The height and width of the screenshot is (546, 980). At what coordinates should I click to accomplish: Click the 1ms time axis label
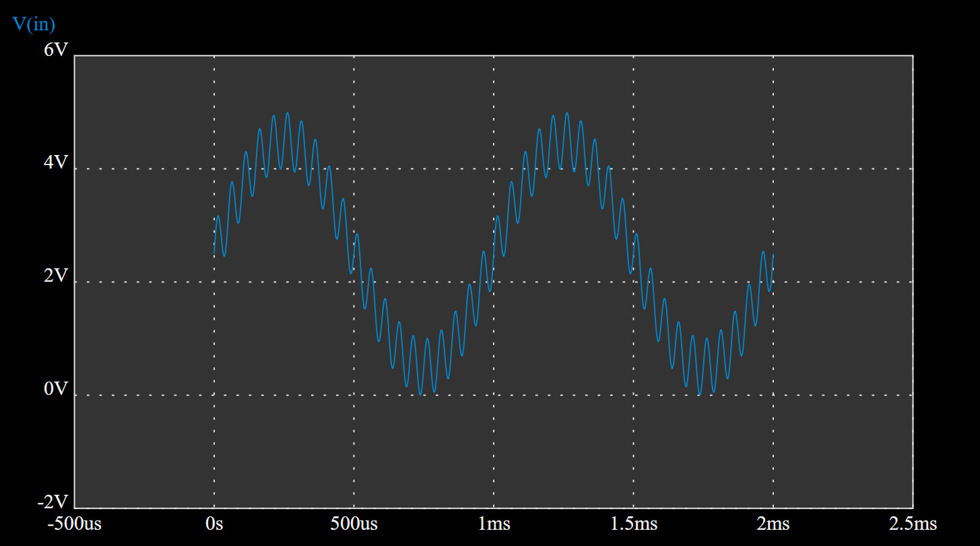[x=494, y=524]
